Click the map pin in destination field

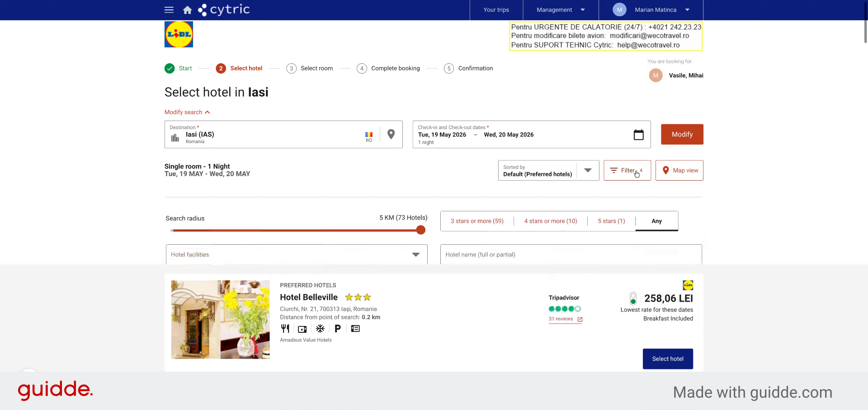click(391, 134)
